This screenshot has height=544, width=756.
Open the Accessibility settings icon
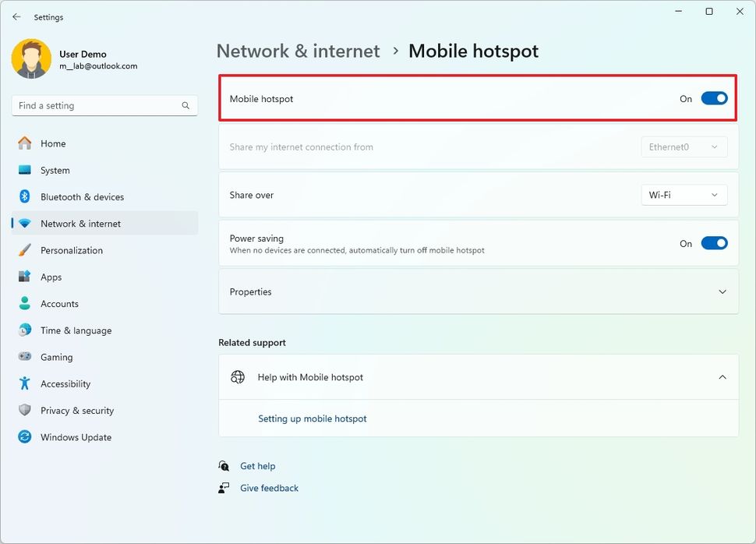25,383
